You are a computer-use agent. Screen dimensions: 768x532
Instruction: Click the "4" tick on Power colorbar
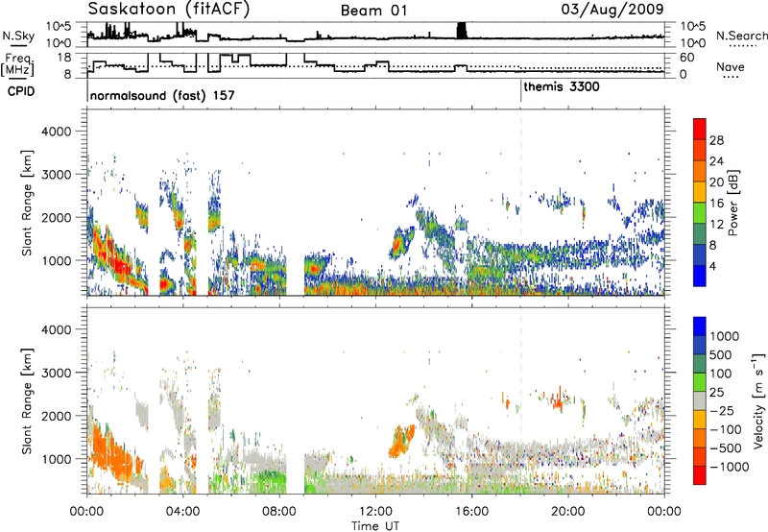pyautogui.click(x=712, y=266)
